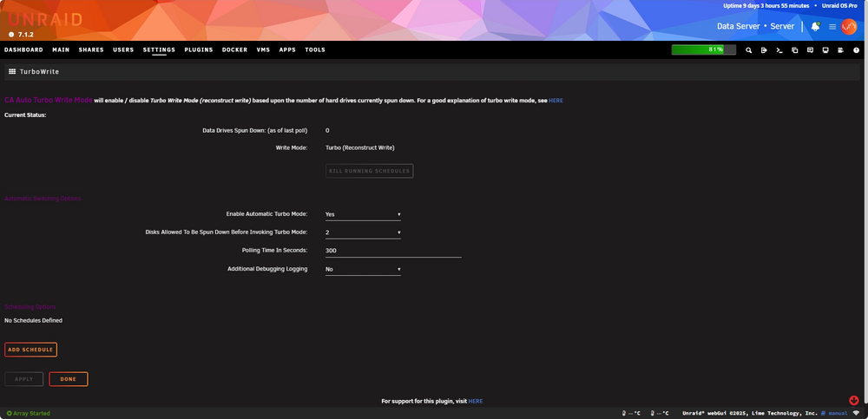This screenshot has height=419, width=868.
Task: Click the Automatic Switching Options heading
Action: point(43,199)
